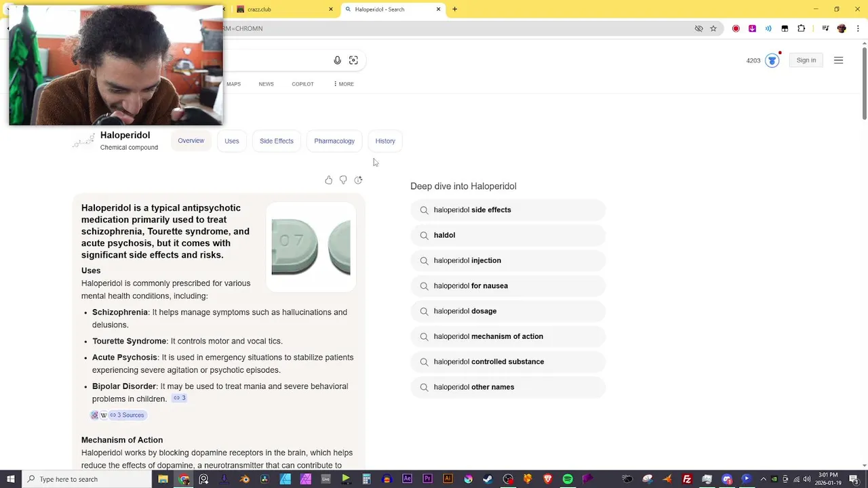The height and width of the screenshot is (488, 868).
Task: Launch Adobe Illustrator from taskbar
Action: point(448,479)
